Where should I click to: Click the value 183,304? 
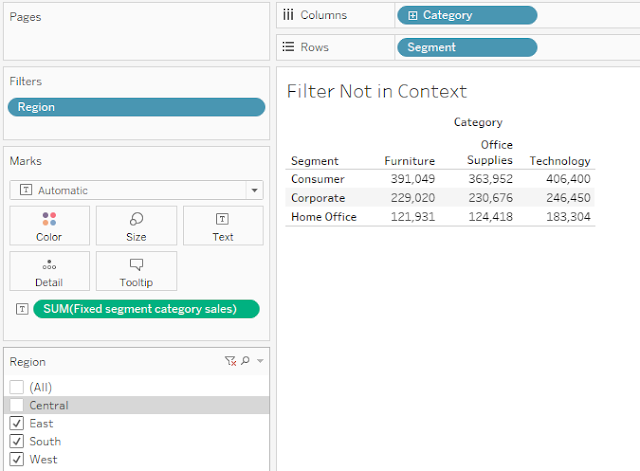point(568,217)
